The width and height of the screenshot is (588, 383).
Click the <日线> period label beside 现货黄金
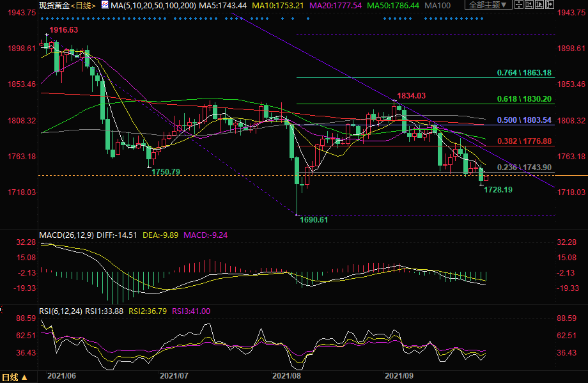pos(82,5)
